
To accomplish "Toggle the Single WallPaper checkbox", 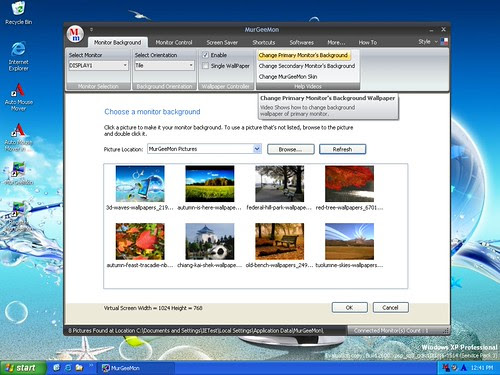I will (206, 66).
